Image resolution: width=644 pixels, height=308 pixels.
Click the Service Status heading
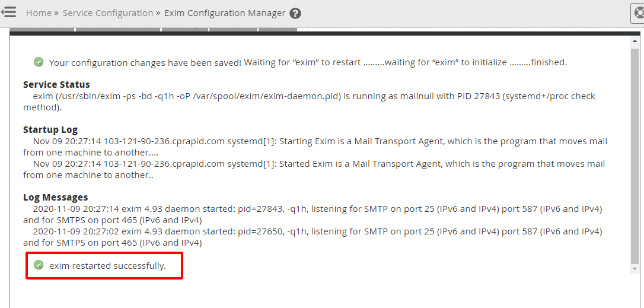click(x=56, y=84)
